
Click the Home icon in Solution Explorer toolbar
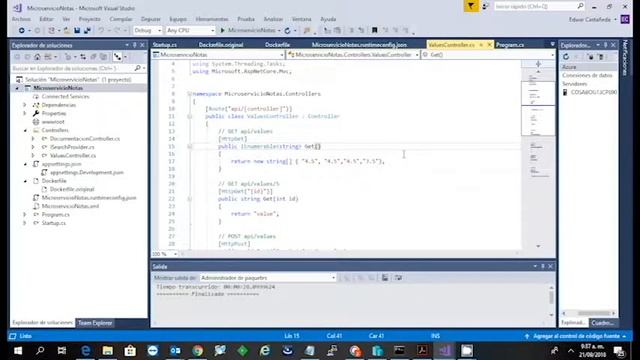(37, 57)
